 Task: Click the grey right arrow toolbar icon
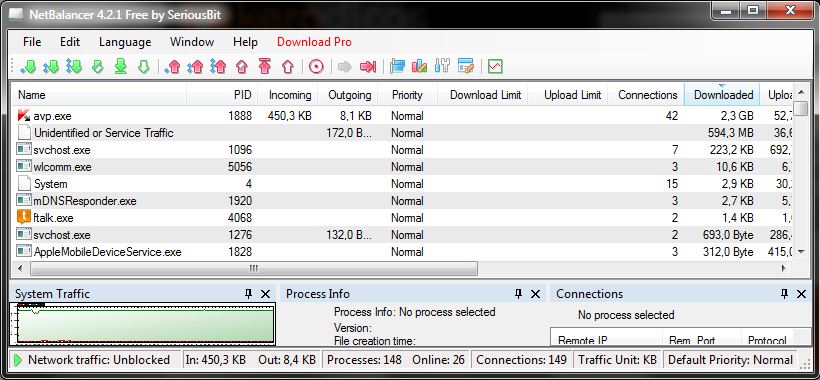coord(345,66)
